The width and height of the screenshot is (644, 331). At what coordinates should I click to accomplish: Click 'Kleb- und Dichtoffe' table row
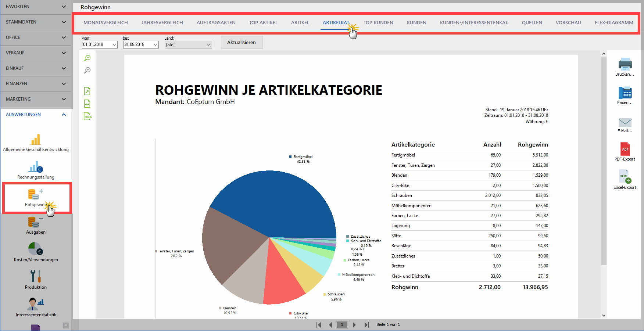(469, 276)
